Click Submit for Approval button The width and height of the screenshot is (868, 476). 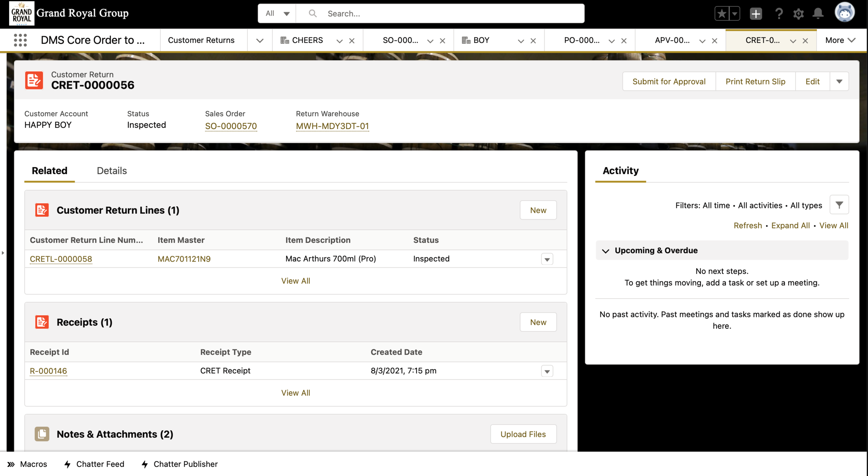tap(669, 81)
